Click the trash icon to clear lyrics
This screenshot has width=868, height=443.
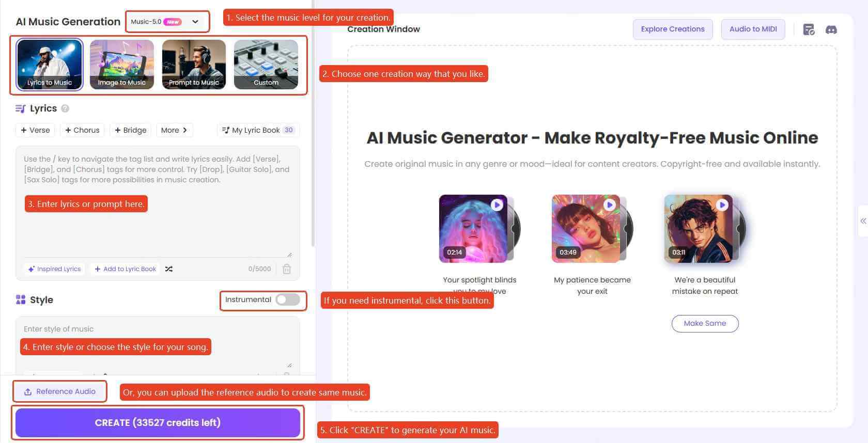(287, 269)
